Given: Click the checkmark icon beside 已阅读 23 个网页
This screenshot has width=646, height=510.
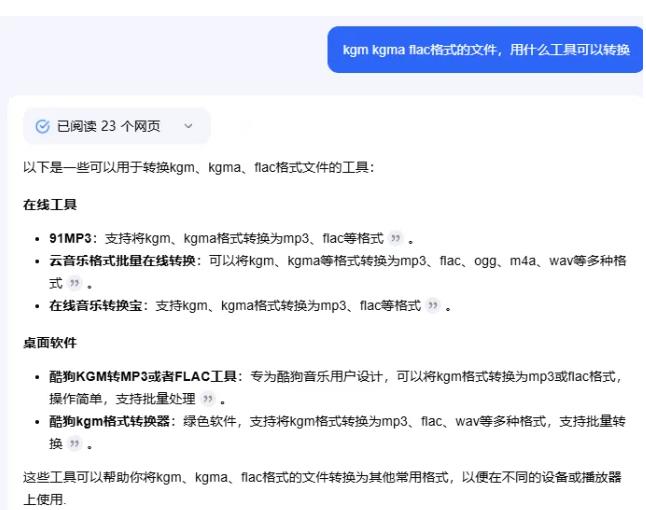Looking at the screenshot, I should pos(43,127).
